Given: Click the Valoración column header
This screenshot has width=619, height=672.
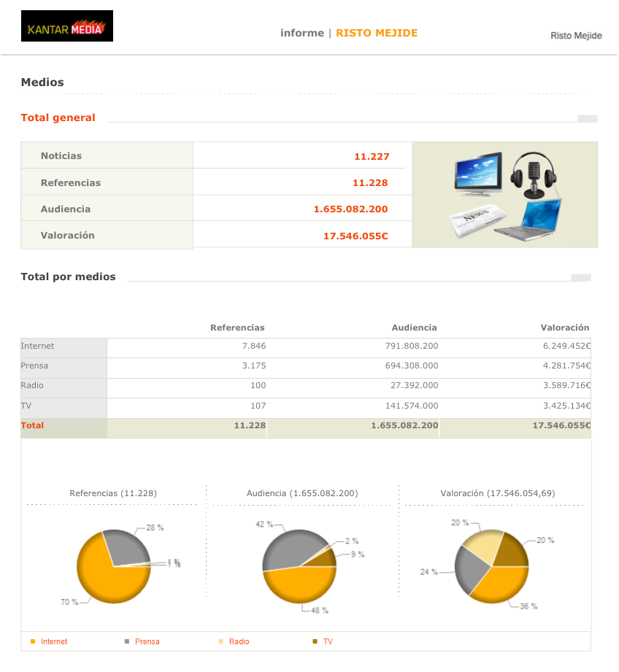Looking at the screenshot, I should tap(565, 328).
